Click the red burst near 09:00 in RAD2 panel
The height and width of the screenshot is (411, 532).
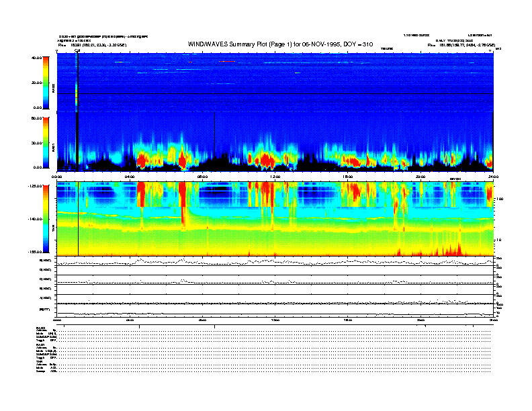[227, 61]
